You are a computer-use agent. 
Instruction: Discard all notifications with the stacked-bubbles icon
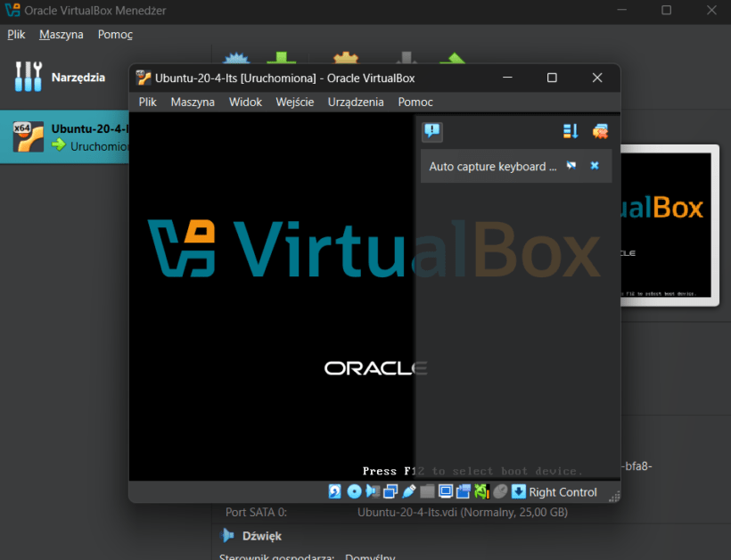pyautogui.click(x=601, y=131)
